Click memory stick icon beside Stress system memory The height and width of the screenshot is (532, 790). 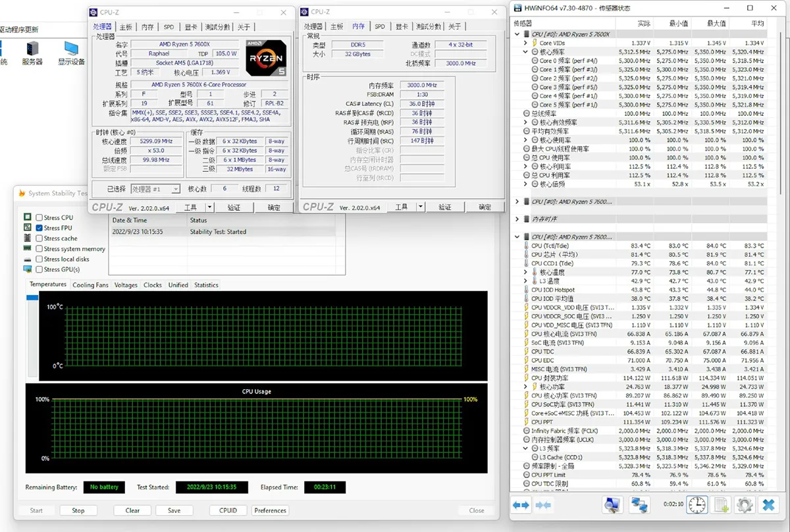coord(28,249)
